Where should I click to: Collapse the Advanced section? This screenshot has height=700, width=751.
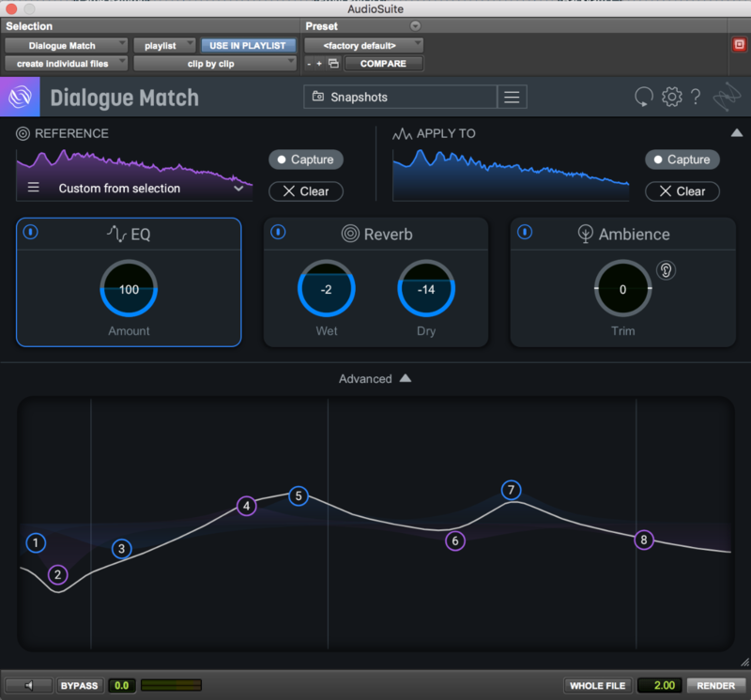tap(405, 378)
